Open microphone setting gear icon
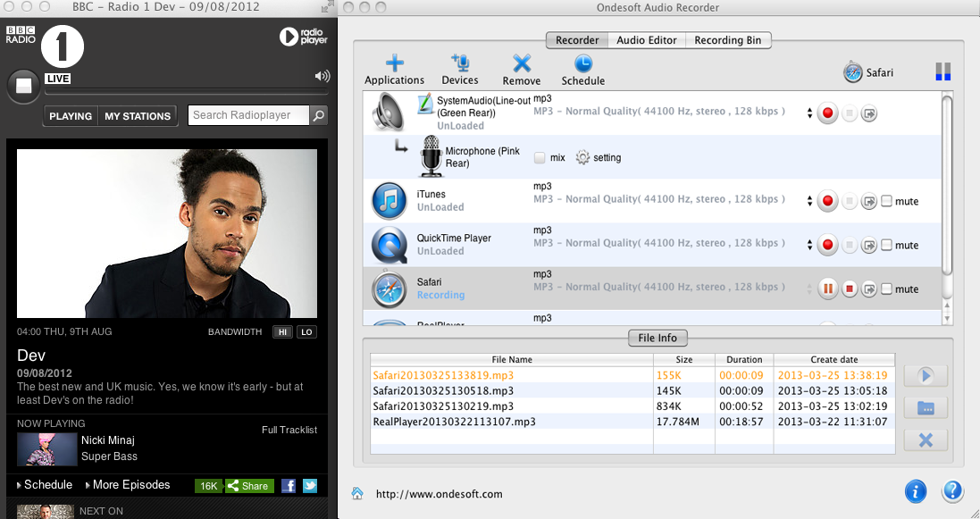 pyautogui.click(x=582, y=157)
